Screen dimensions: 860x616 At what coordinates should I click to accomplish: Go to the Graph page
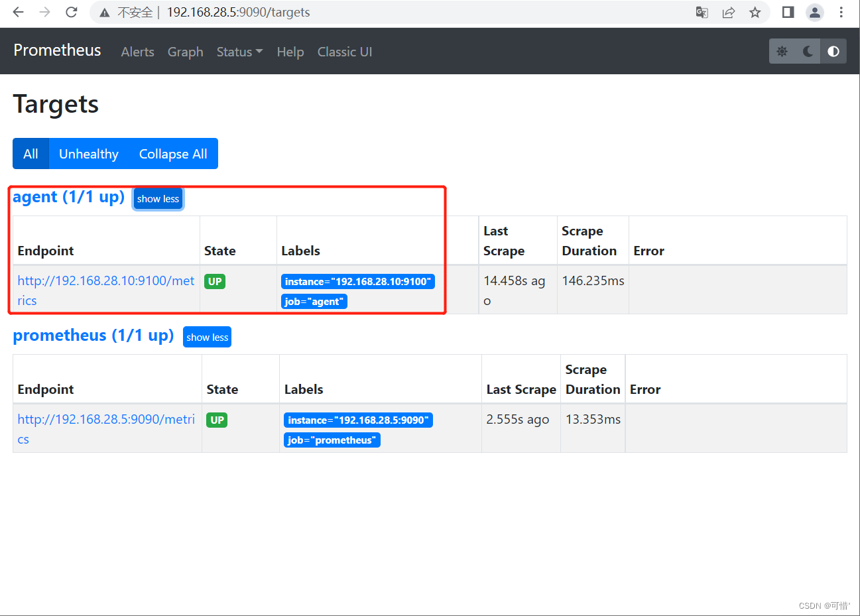tap(185, 52)
